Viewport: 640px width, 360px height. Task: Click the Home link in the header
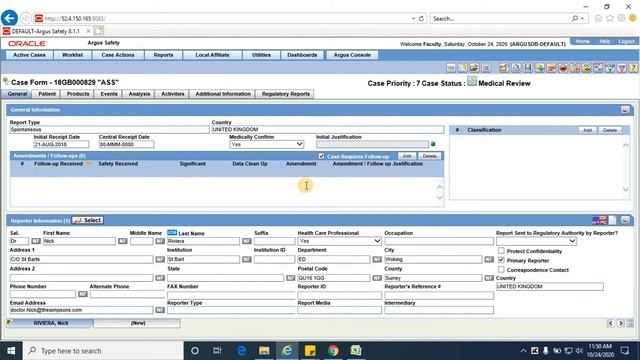pos(582,42)
